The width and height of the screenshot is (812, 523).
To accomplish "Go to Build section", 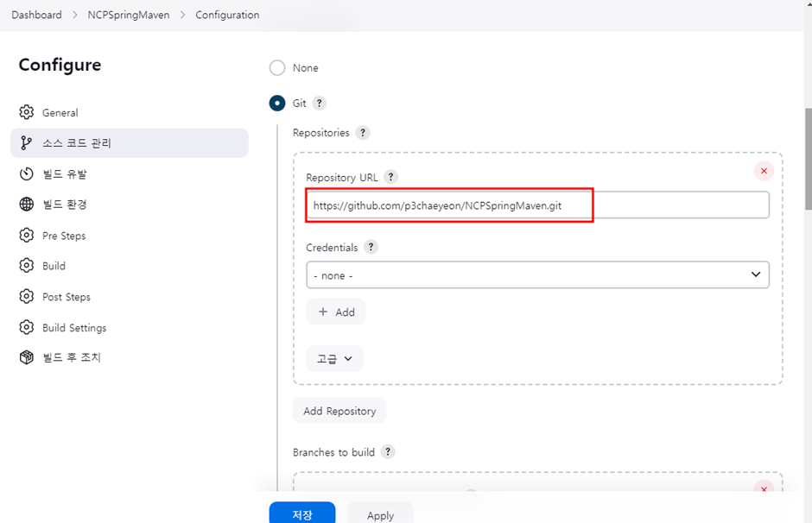I will [x=130, y=265].
